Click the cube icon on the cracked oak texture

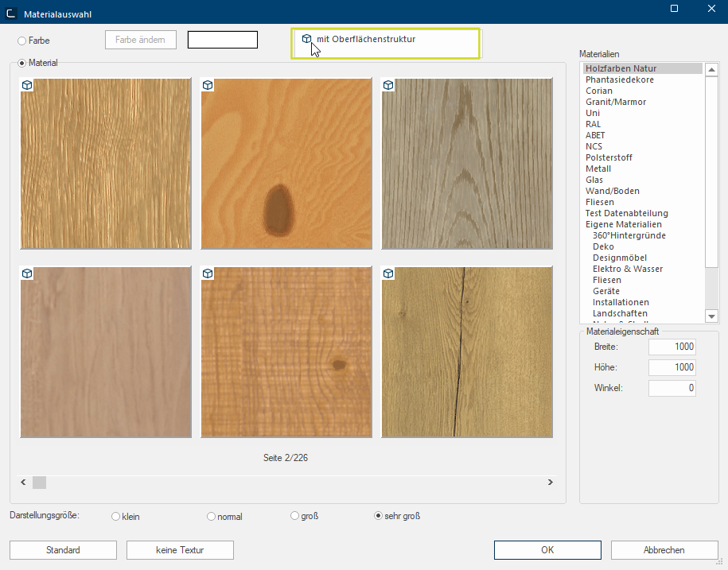[389, 273]
